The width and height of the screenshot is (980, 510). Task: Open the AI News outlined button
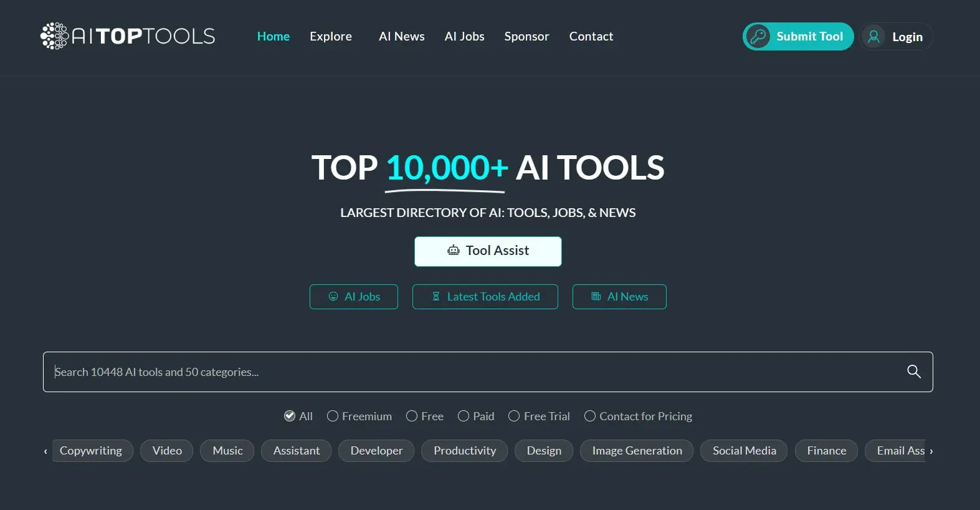point(619,297)
